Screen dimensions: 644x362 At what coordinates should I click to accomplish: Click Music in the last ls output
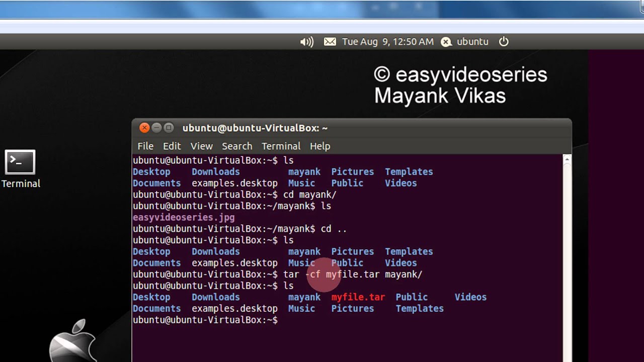tap(302, 309)
